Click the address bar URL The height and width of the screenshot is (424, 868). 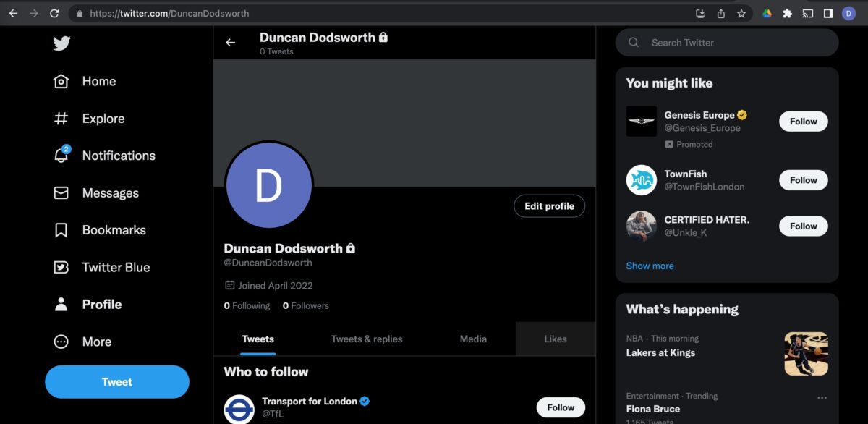click(x=169, y=13)
